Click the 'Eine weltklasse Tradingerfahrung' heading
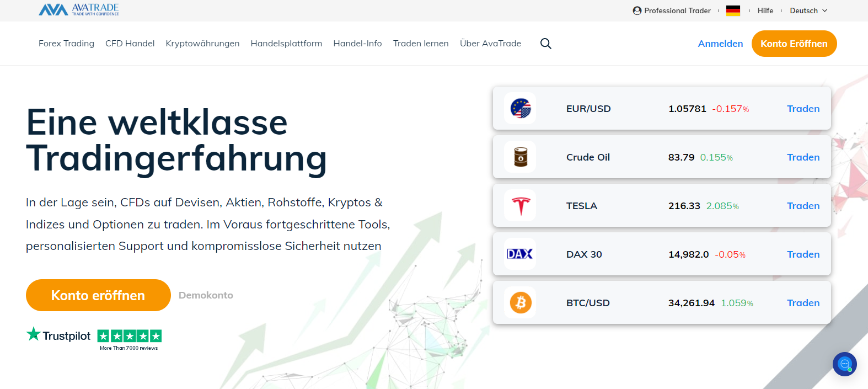Screen dimensions: 868x389 pos(176,140)
